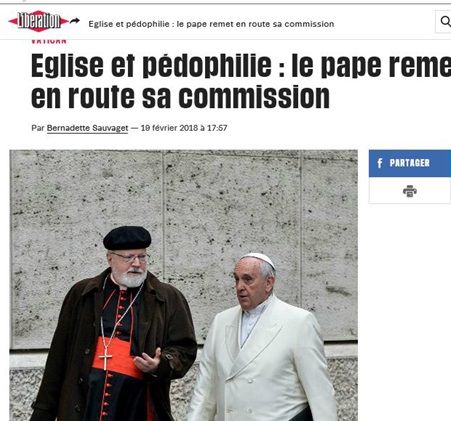Open search with the magnifier icon
This screenshot has height=421, width=451.
click(445, 21)
